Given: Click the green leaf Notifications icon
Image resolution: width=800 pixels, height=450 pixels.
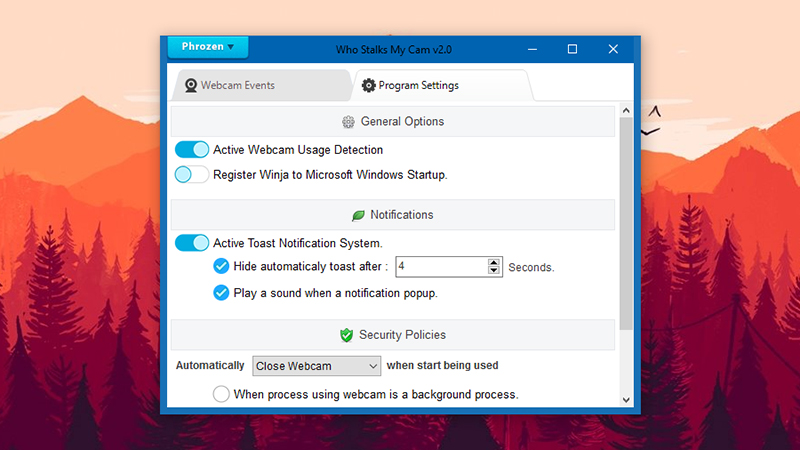Looking at the screenshot, I should coord(358,215).
